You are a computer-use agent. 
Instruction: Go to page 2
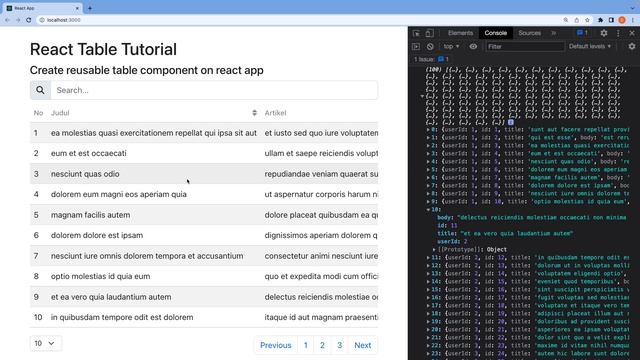[322, 345]
